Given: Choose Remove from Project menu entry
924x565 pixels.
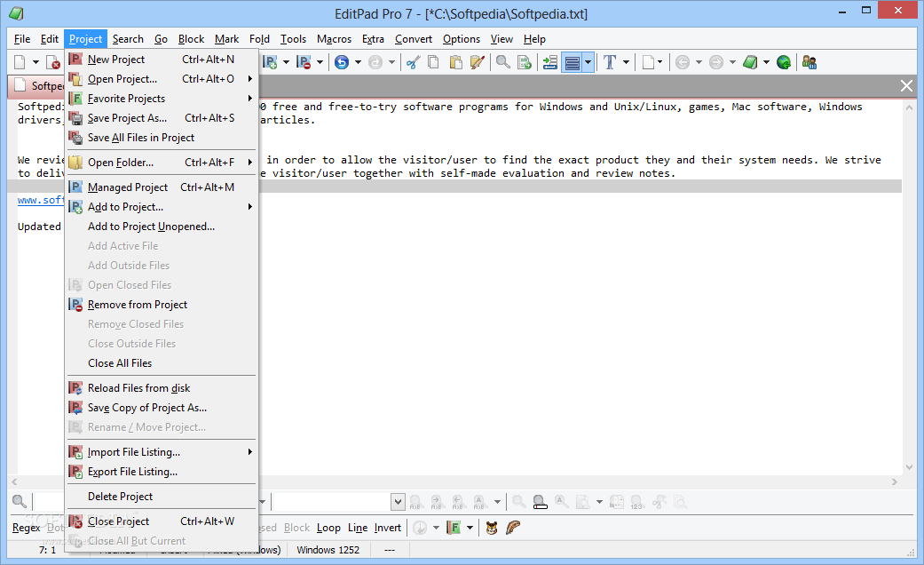Looking at the screenshot, I should tap(161, 305).
